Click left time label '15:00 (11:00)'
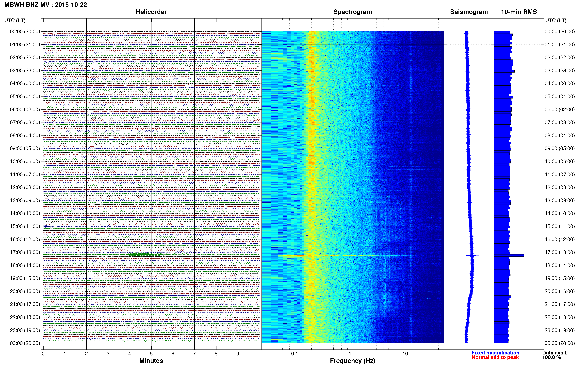588x368 pixels. point(25,226)
